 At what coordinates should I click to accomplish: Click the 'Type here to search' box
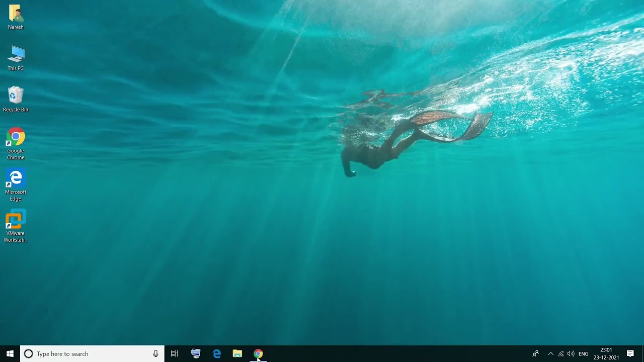point(92,354)
